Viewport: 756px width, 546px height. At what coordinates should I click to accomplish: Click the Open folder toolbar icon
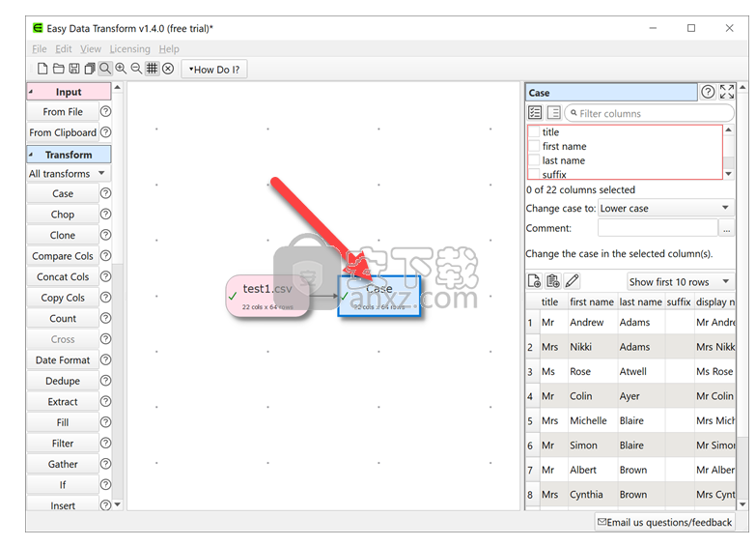pos(58,69)
